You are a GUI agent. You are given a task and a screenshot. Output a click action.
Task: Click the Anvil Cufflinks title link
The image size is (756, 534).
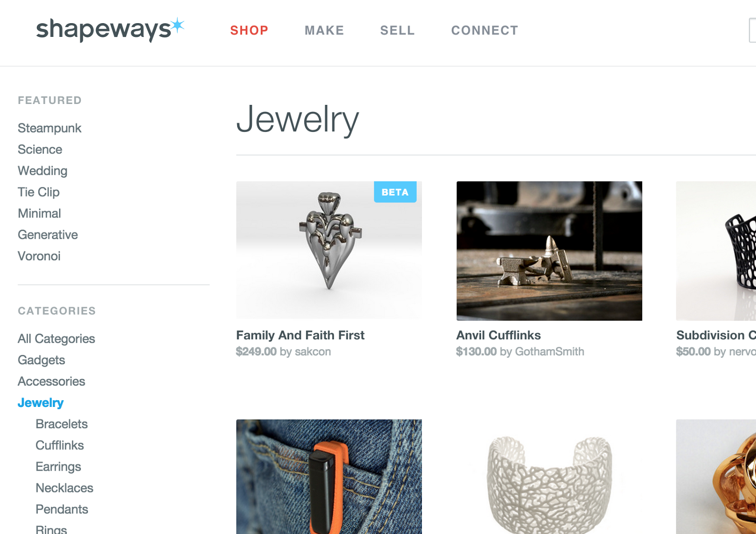498,335
